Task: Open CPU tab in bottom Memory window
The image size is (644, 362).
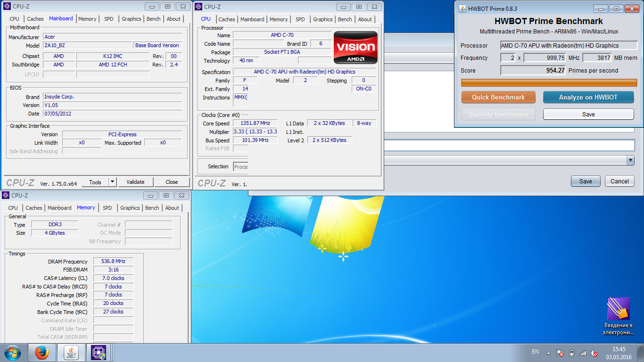Action: 13,208
